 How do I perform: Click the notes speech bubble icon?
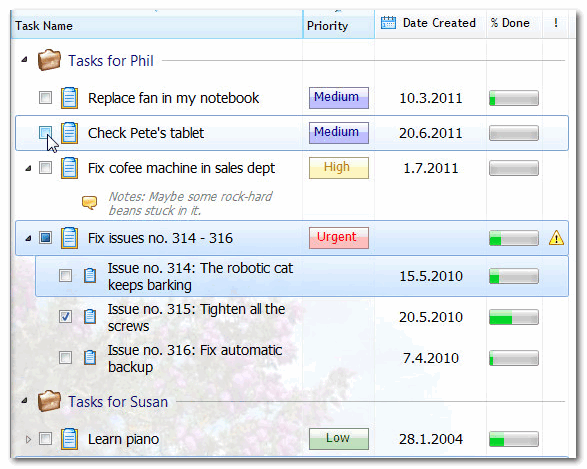coord(89,203)
